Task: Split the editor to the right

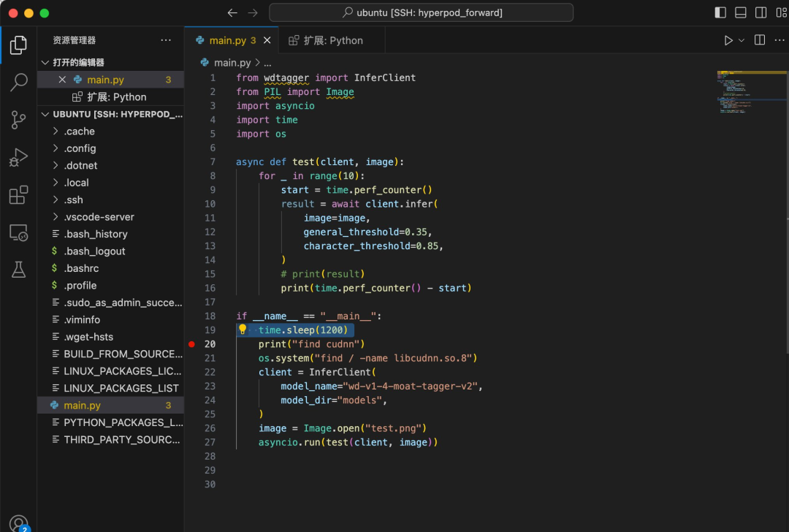Action: (759, 40)
